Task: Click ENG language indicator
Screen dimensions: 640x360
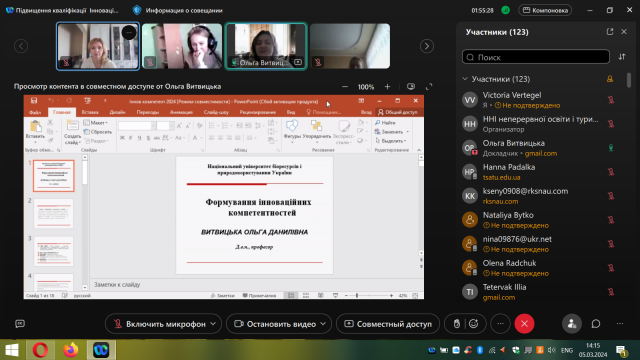Action: [x=567, y=350]
